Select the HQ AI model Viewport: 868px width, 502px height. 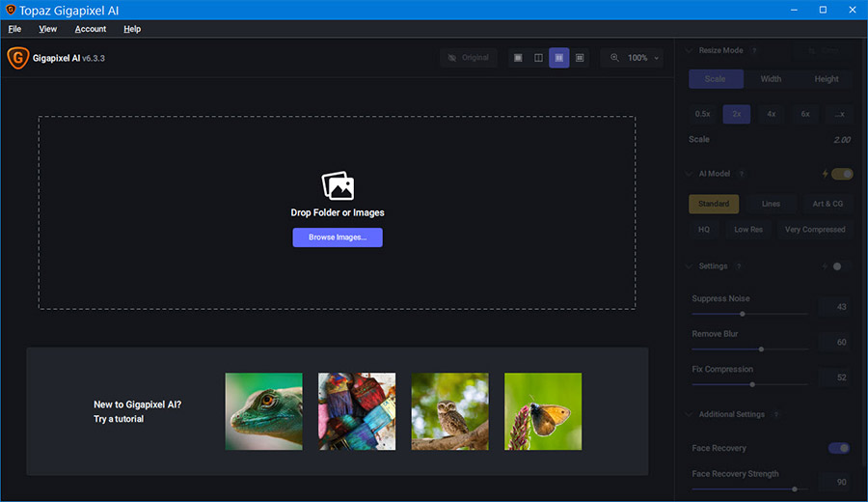[x=704, y=230]
